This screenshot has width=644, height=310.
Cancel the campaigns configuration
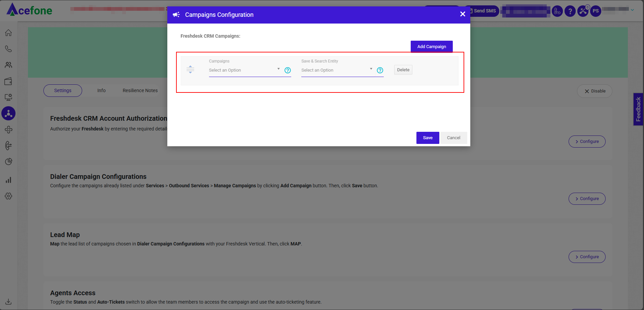453,138
